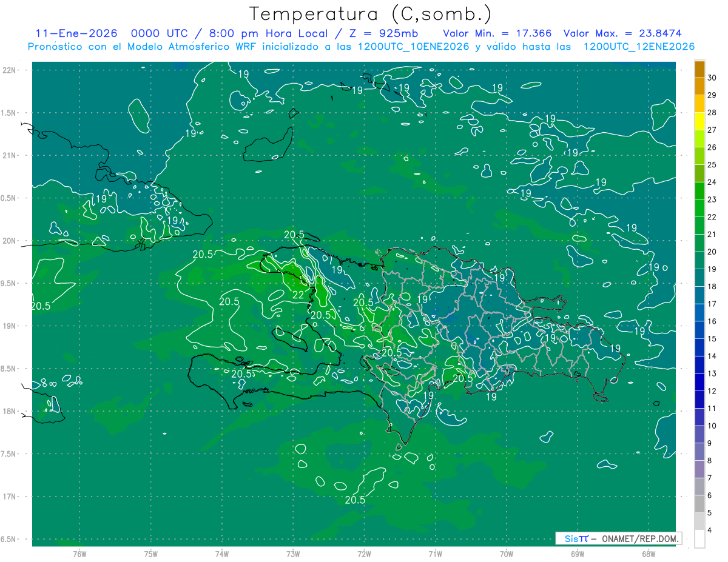Click the "72W" longitude axis label
Screen dimensions: 728x562
(x=364, y=554)
